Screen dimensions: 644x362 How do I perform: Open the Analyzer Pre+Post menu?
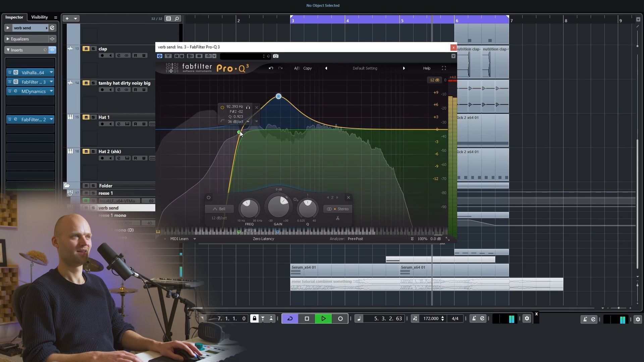355,239
